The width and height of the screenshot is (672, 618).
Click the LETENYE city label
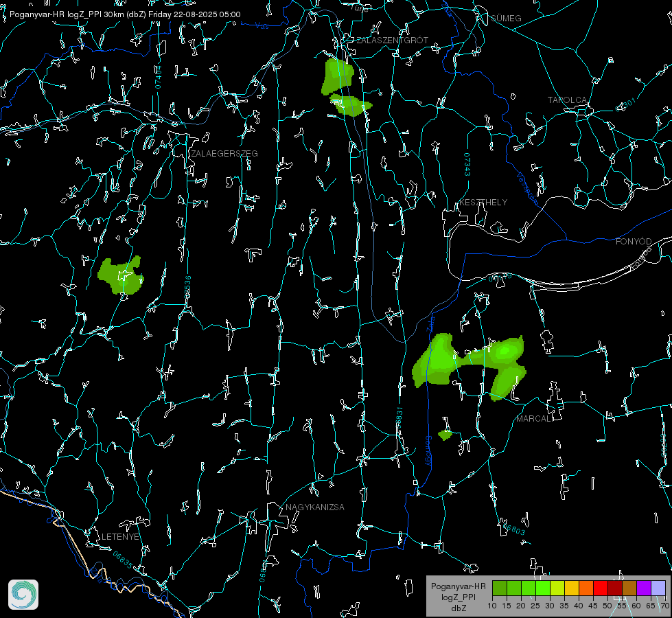[x=120, y=537]
